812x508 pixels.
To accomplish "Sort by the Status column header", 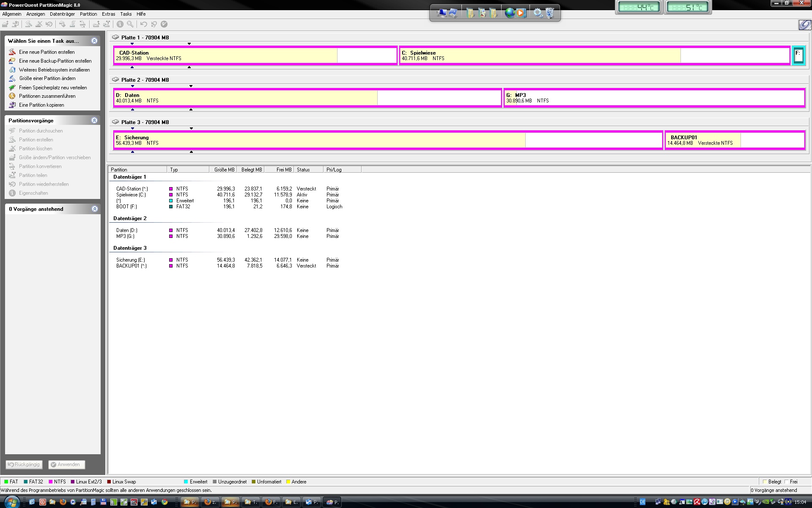I will click(x=308, y=170).
